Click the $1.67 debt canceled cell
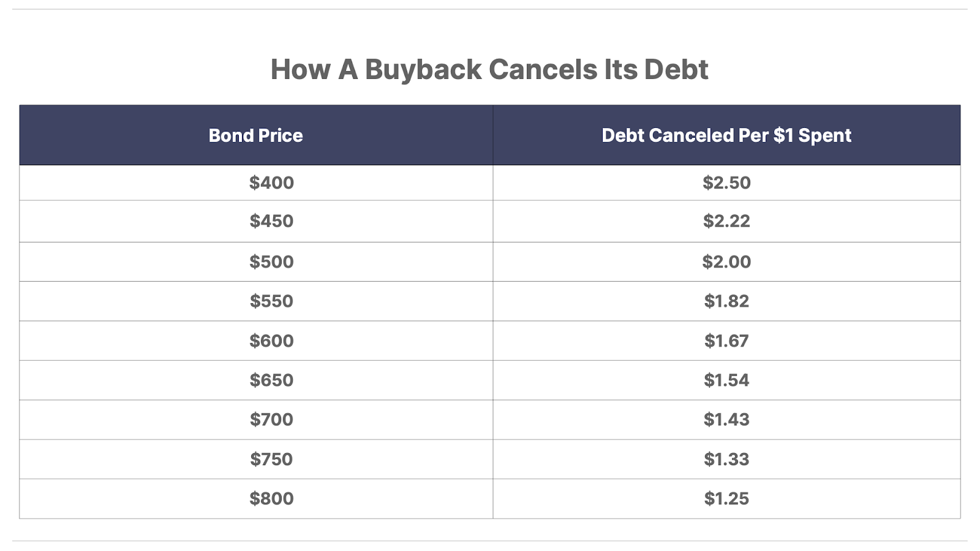The height and width of the screenshot is (551, 980). (726, 340)
